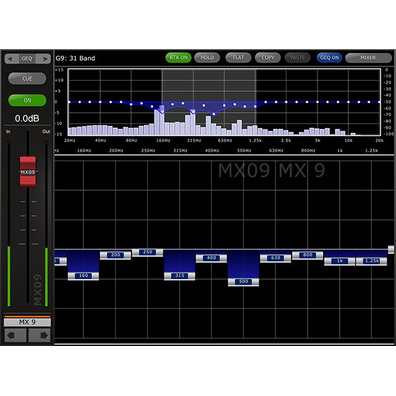The image size is (396, 396).
Task: Click the MX 9 channel name field
Action: point(27,322)
